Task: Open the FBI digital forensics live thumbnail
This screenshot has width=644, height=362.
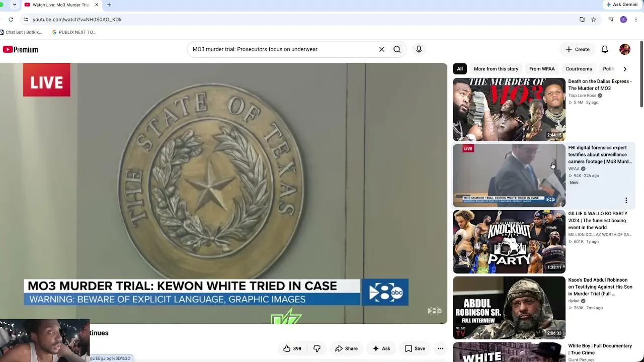Action: (509, 175)
